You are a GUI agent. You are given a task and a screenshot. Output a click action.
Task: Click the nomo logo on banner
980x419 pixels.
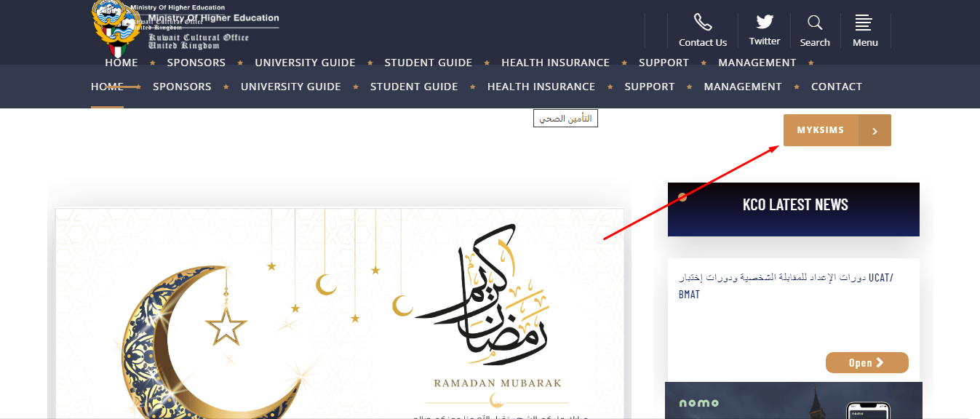[699, 403]
